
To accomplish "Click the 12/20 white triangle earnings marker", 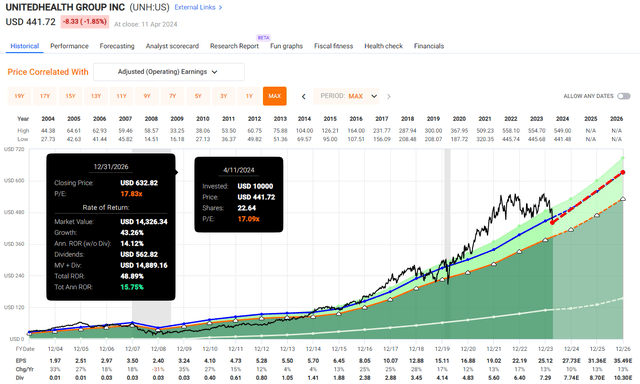I will click(x=468, y=272).
